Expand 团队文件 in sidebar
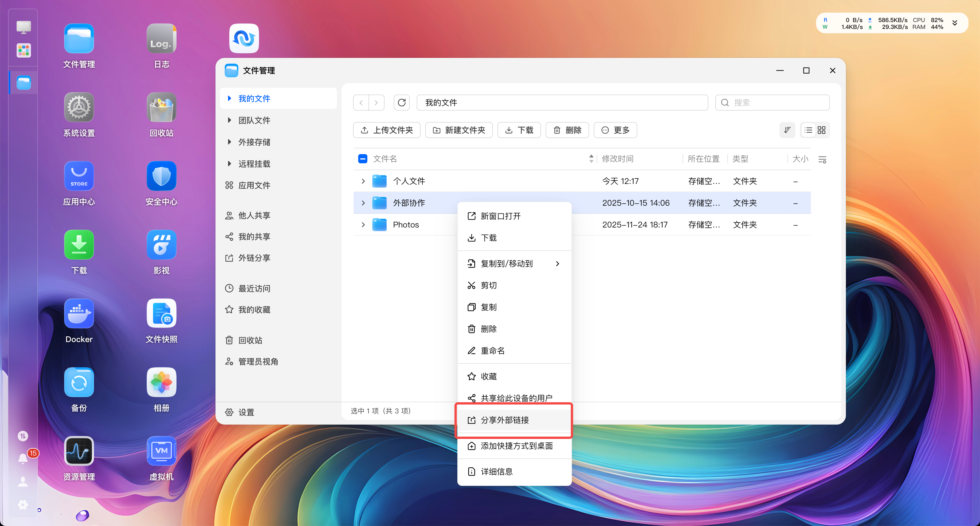This screenshot has height=526, width=980. [230, 120]
